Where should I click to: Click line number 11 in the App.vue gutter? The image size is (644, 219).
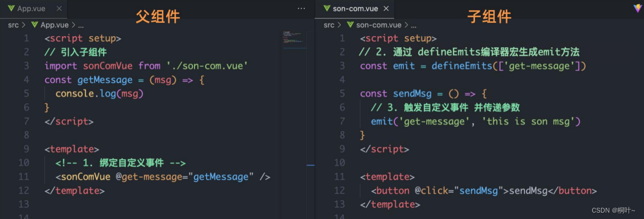23,176
